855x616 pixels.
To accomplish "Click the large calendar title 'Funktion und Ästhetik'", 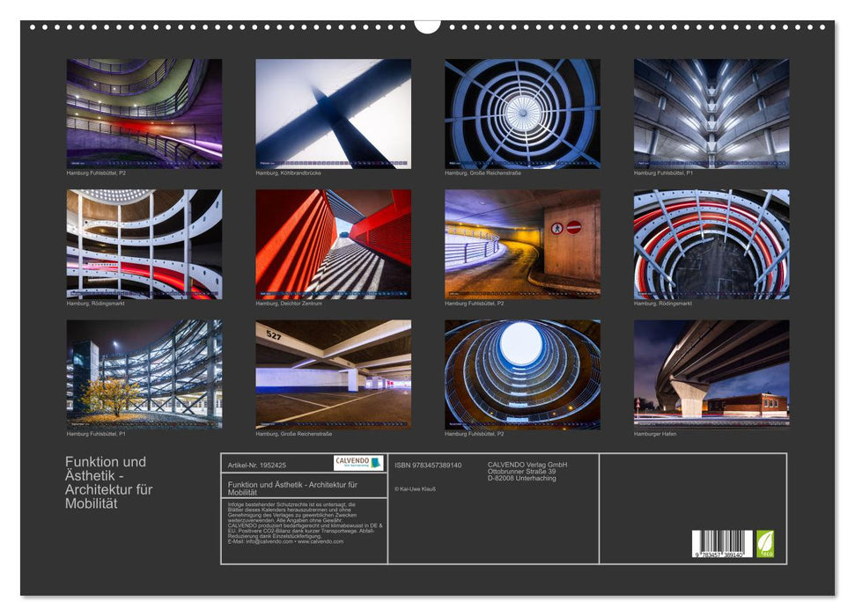I will coord(107,482).
